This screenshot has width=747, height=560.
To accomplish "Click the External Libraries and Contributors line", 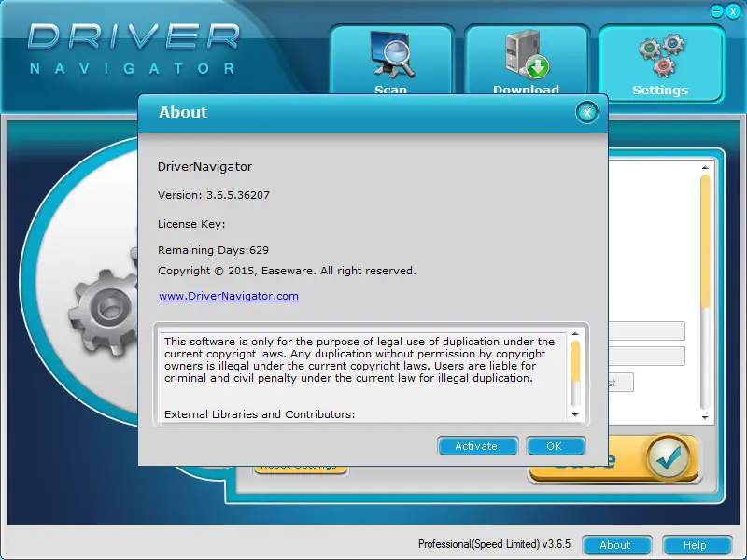I will 260,414.
